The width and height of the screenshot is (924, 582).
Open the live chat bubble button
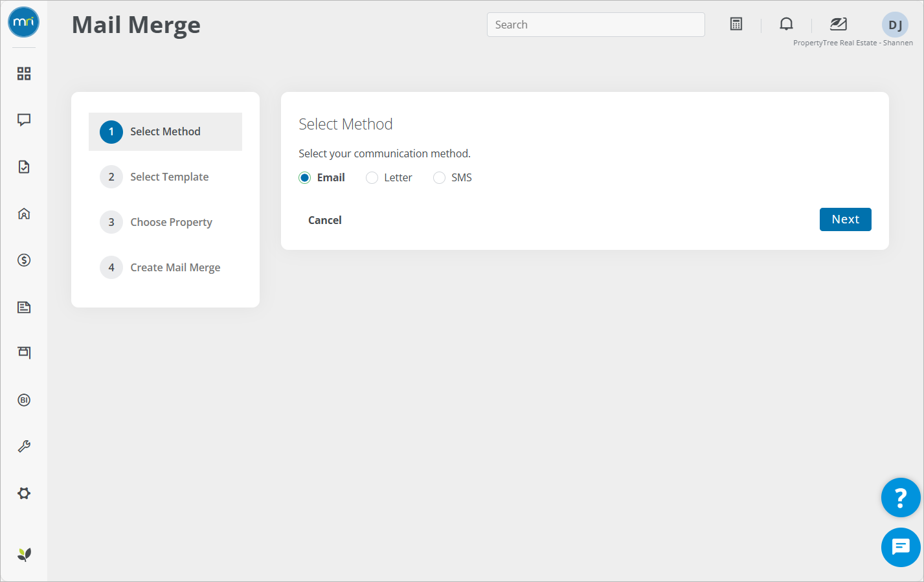901,548
